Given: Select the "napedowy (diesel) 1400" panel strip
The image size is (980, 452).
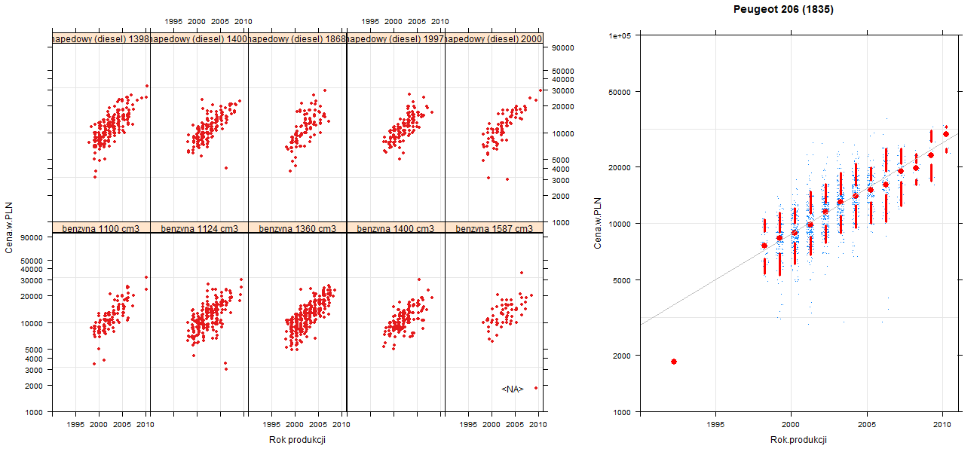Looking at the screenshot, I should (199, 39).
